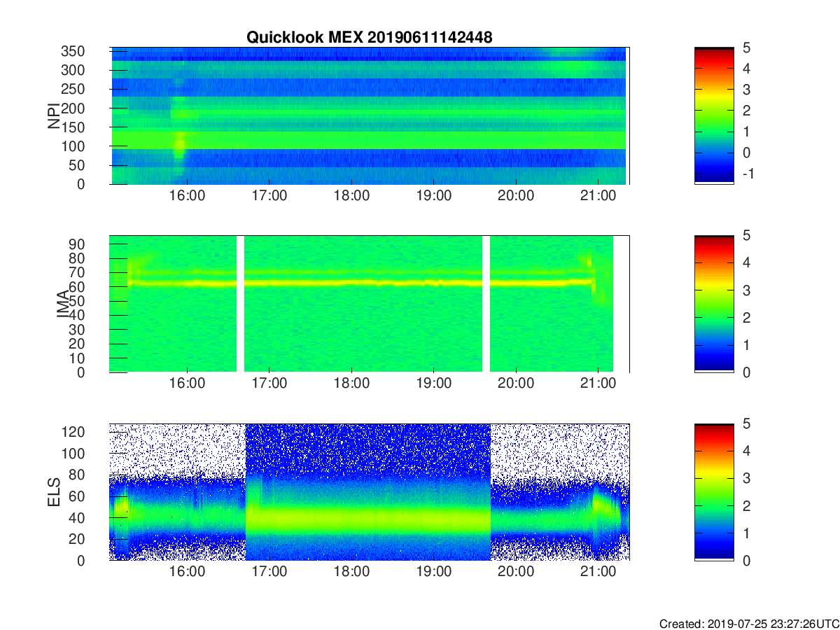
Task: Open the IMA spectrogram panel
Action: click(370, 304)
